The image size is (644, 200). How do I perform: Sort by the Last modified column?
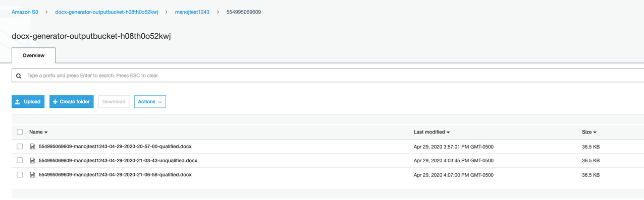point(432,132)
